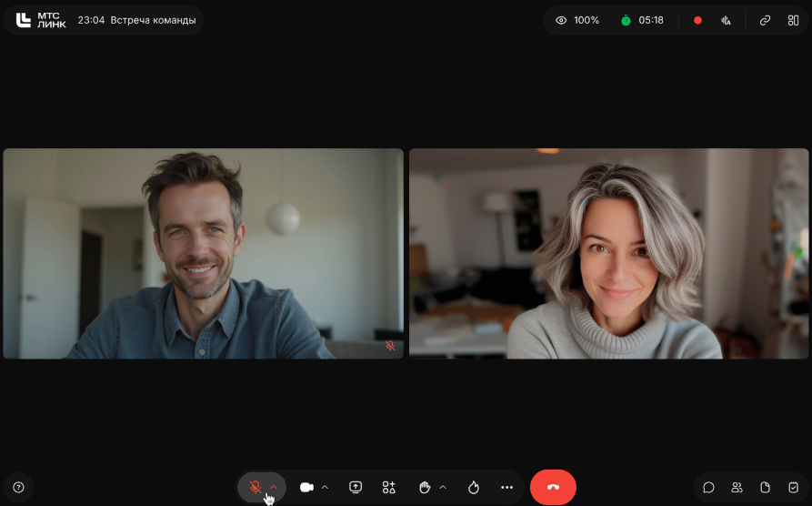This screenshot has width=812, height=506.
Task: Click muted mic indicator on man's video
Action: tap(390, 346)
